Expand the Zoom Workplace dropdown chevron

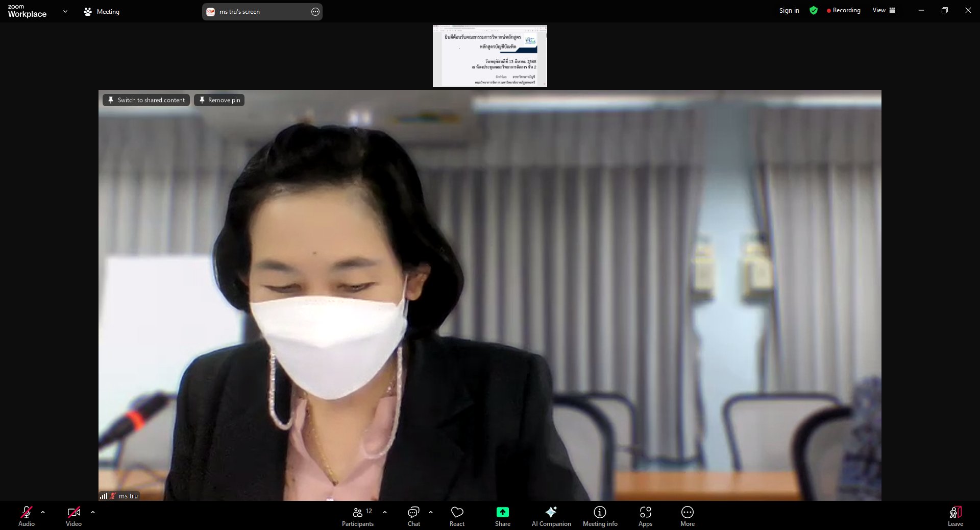(65, 11)
